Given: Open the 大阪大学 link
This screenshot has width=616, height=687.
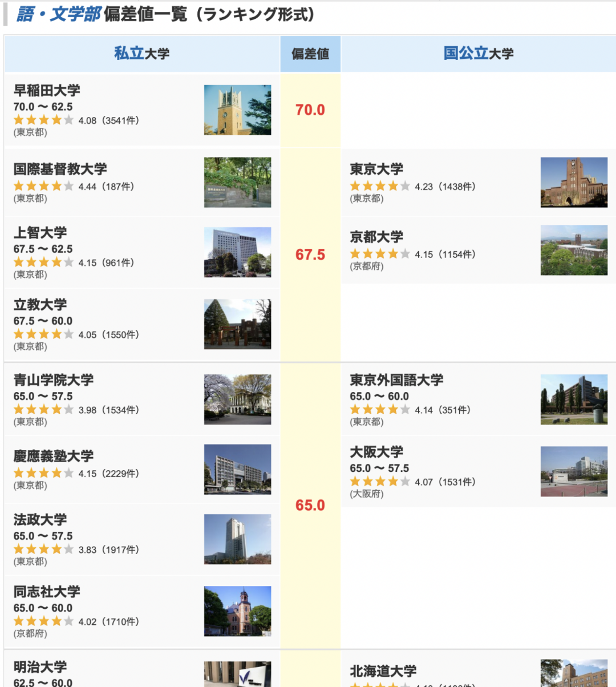Looking at the screenshot, I should tap(376, 452).
